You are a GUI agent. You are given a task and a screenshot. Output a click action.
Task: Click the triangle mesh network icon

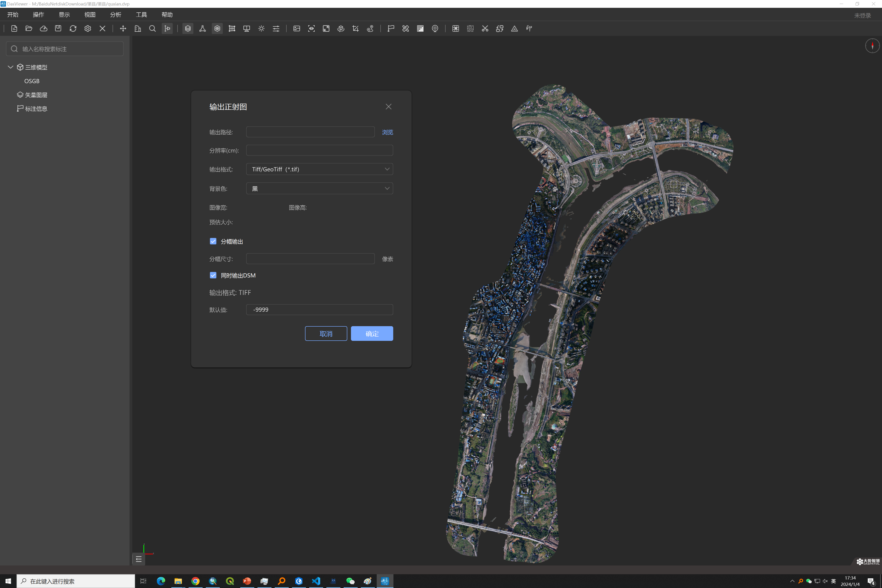[203, 28]
